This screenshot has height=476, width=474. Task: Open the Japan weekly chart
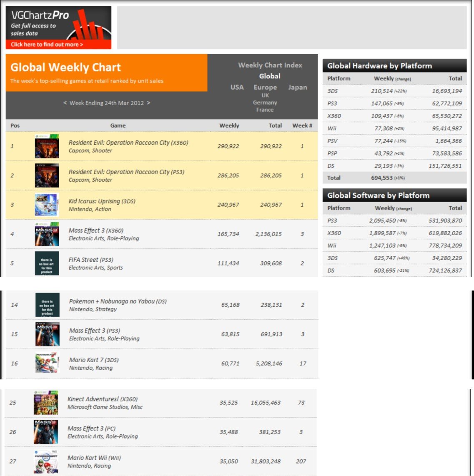[297, 87]
